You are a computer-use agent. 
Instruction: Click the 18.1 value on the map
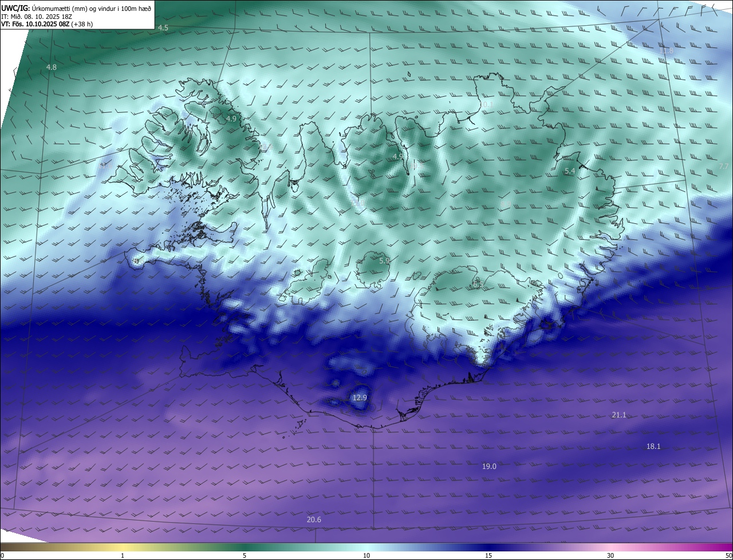tap(653, 447)
